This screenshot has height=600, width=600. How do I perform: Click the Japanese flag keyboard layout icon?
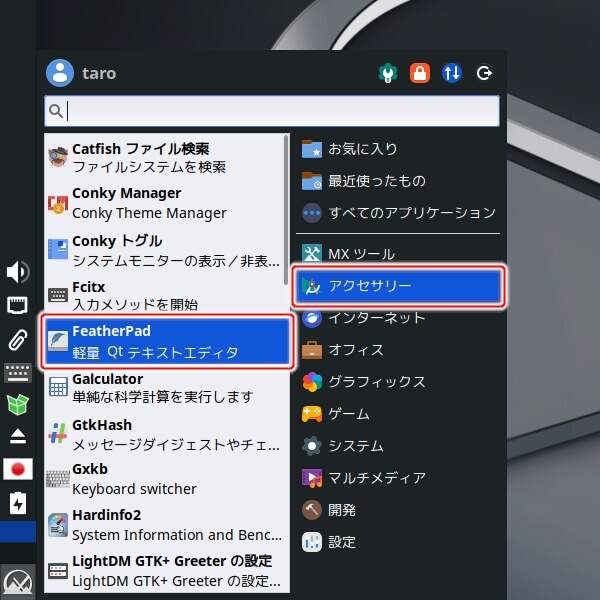pyautogui.click(x=17, y=469)
